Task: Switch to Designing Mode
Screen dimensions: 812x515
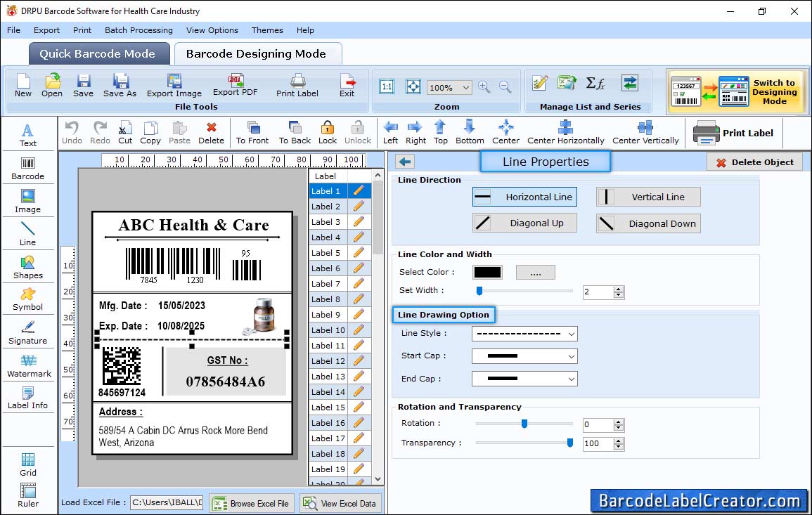Action: [x=737, y=91]
